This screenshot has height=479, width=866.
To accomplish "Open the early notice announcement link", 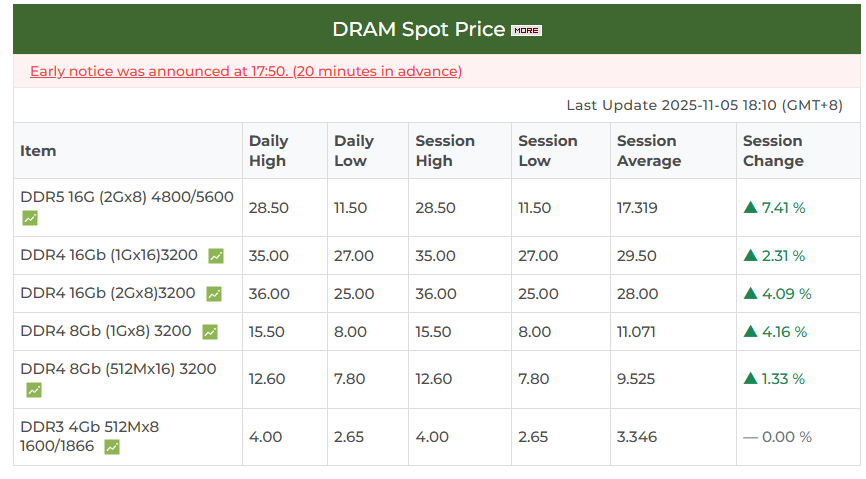I will coord(246,71).
